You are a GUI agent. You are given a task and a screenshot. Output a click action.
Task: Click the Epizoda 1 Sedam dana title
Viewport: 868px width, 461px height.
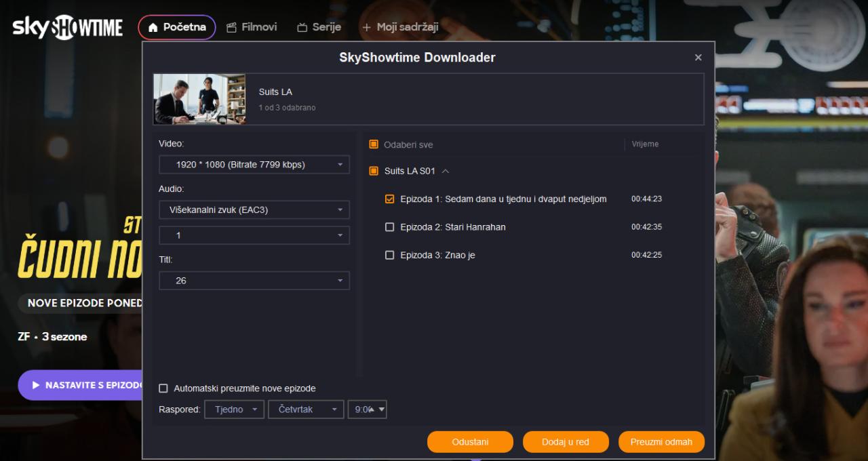click(x=503, y=199)
